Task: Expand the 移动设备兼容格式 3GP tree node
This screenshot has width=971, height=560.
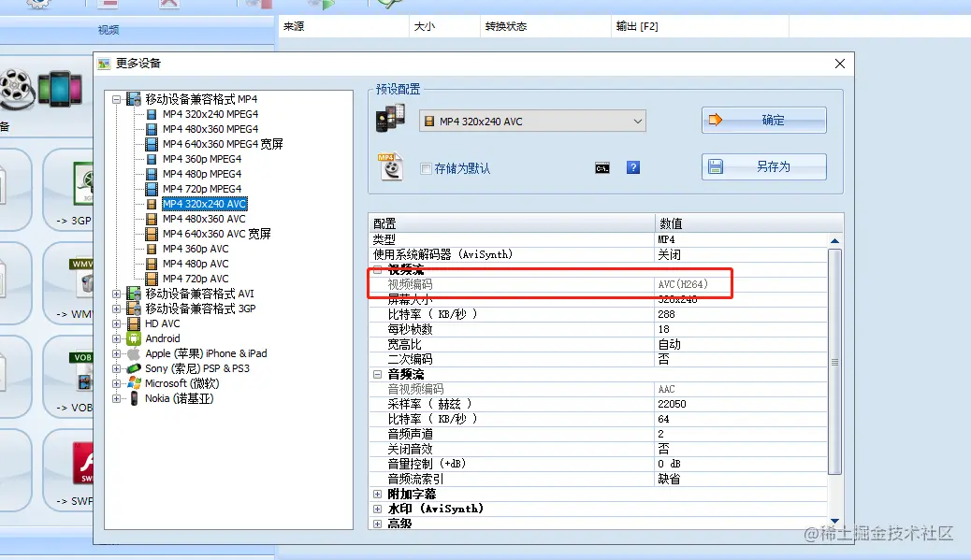Action: pos(116,309)
